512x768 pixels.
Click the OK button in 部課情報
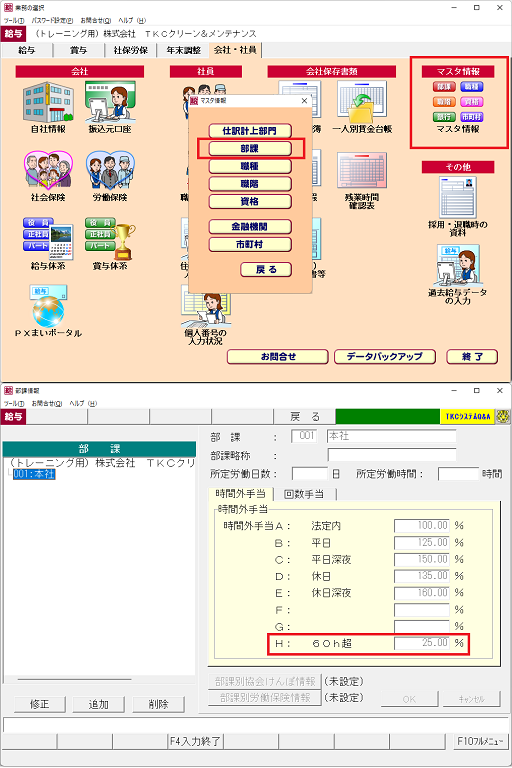(409, 699)
